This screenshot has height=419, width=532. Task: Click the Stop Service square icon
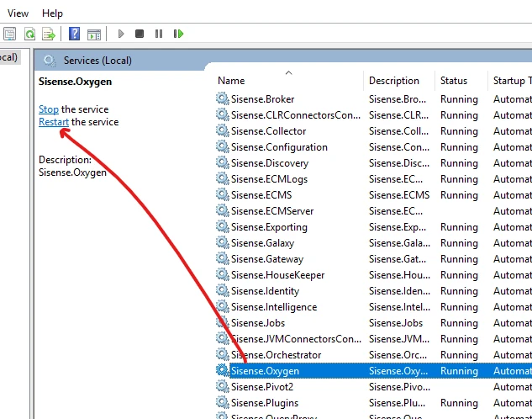pyautogui.click(x=140, y=34)
